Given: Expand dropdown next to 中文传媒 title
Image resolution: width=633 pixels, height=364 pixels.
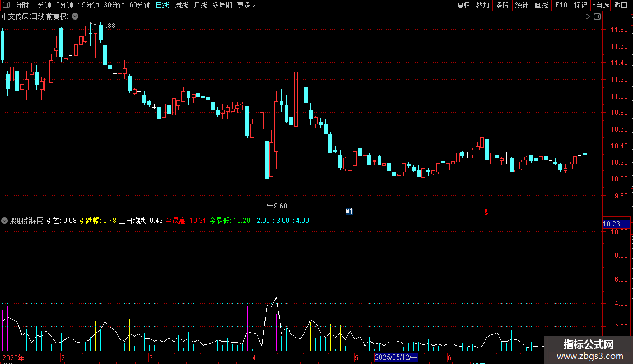Looking at the screenshot, I should pos(75,17).
